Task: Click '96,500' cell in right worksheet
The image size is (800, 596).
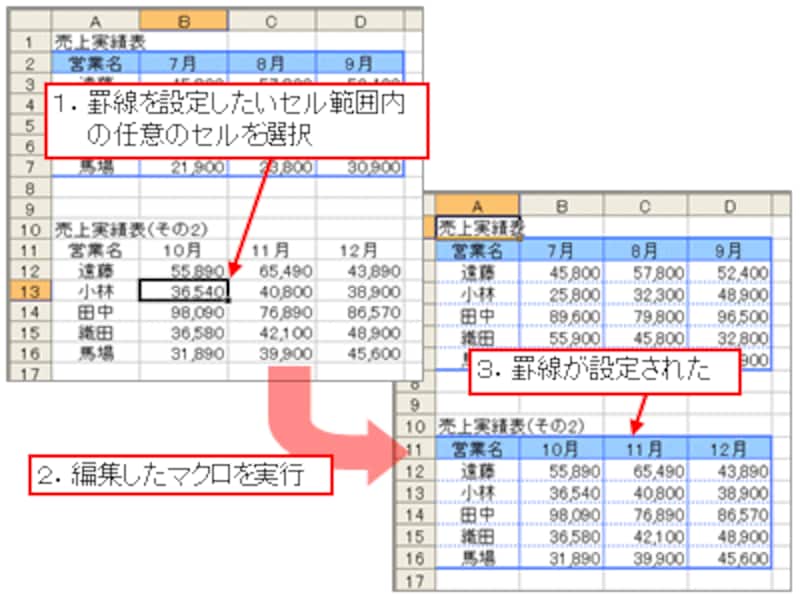Action: (x=730, y=317)
